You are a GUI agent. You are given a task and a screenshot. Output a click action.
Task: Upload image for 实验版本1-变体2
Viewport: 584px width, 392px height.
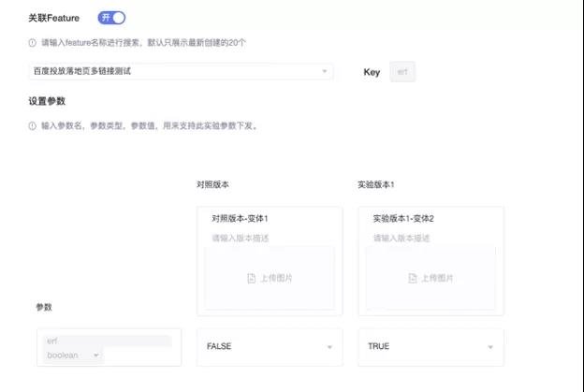(431, 278)
